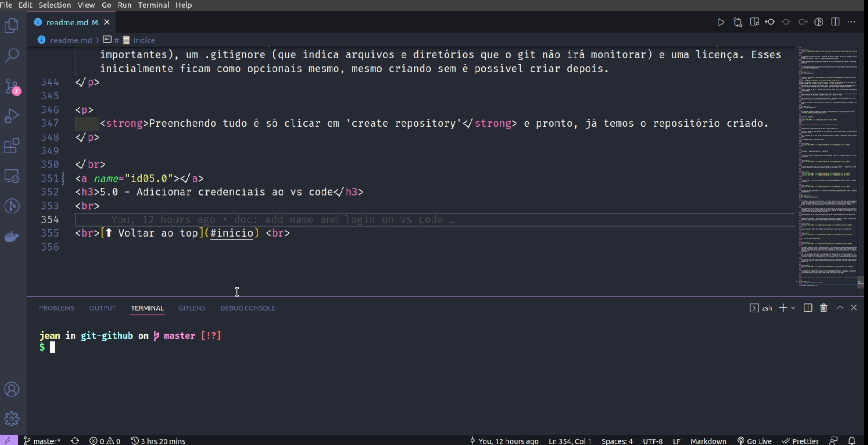Split the terminal pane
The height and width of the screenshot is (445, 868).
pos(808,308)
